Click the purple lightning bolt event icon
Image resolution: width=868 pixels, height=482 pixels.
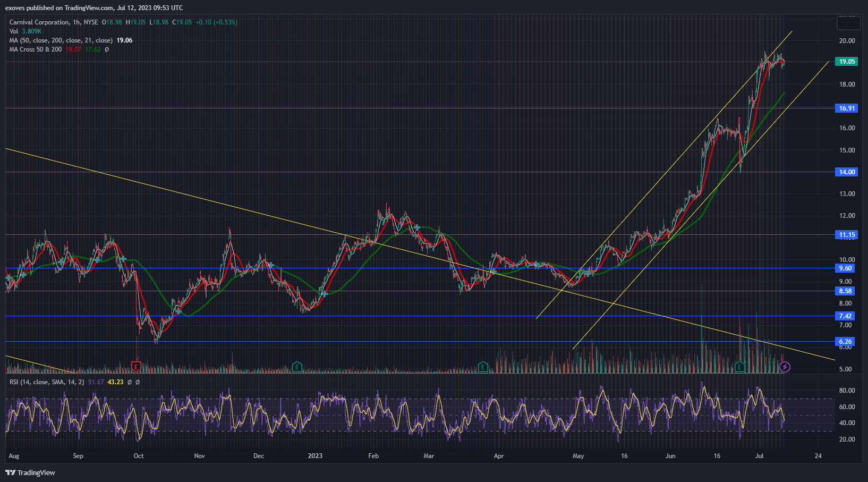(785, 367)
